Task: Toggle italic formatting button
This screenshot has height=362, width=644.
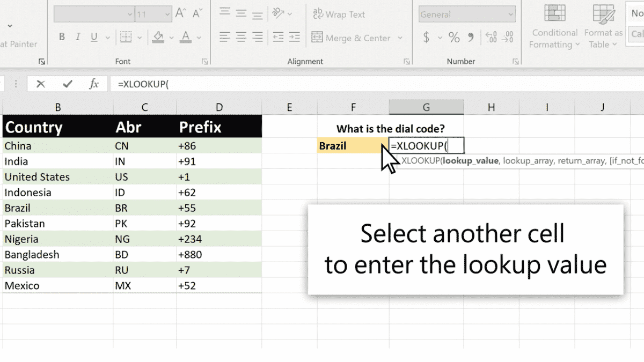Action: coord(78,37)
